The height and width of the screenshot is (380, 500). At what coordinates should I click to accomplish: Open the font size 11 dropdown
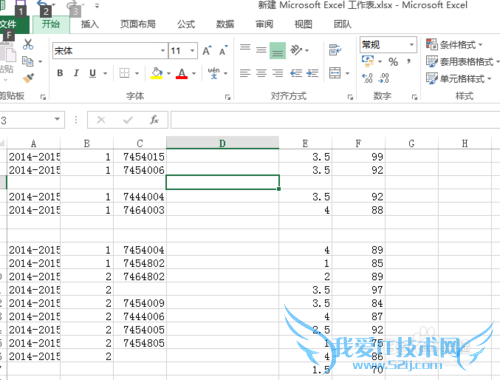click(x=192, y=51)
